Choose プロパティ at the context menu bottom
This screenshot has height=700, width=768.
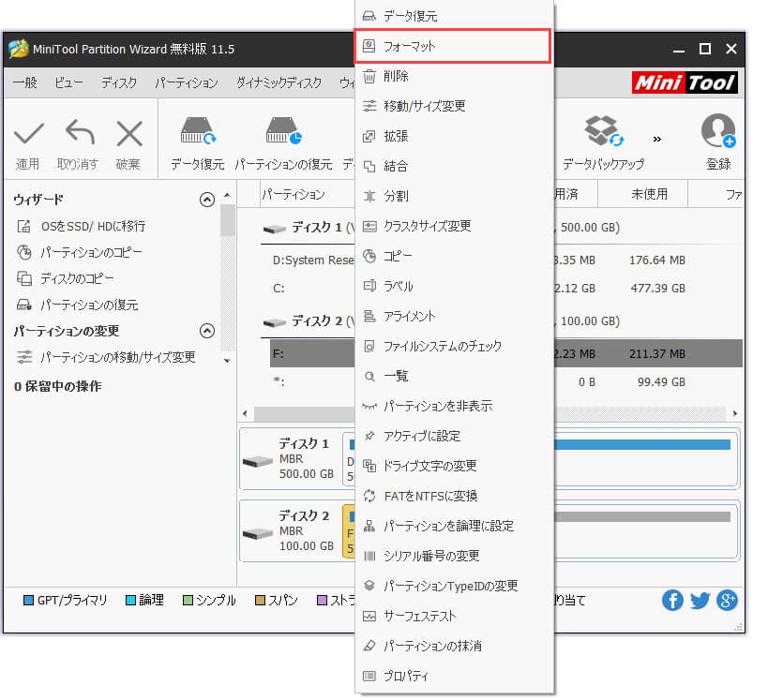tap(406, 676)
